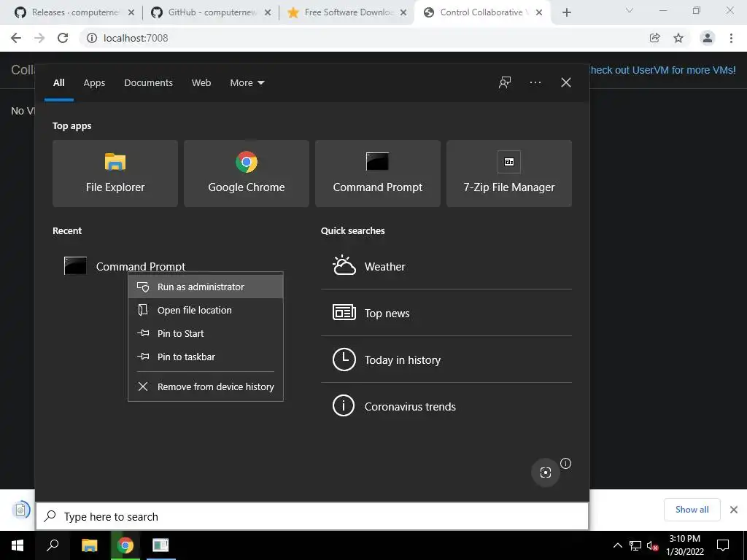747x560 pixels.
Task: Choose Pin to taskbar
Action: 206,357
